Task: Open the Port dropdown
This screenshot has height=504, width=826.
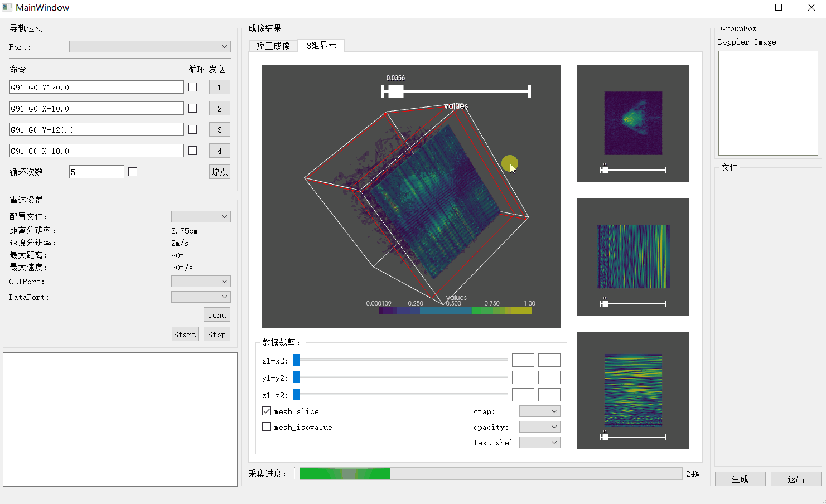Action: tap(149, 46)
